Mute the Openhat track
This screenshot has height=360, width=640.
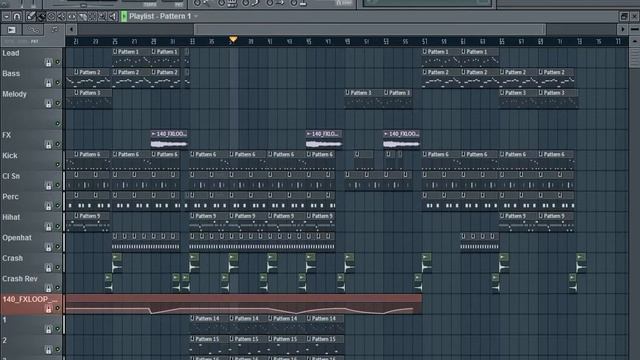58,247
